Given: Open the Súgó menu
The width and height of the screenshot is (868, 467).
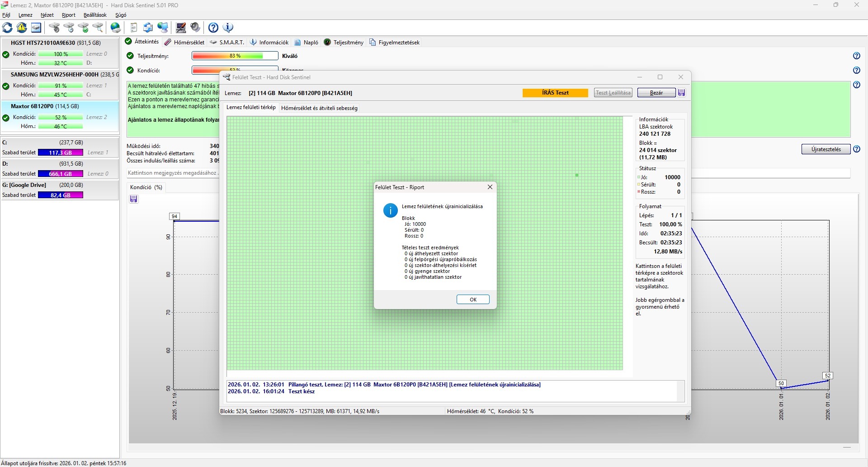Looking at the screenshot, I should (x=121, y=15).
